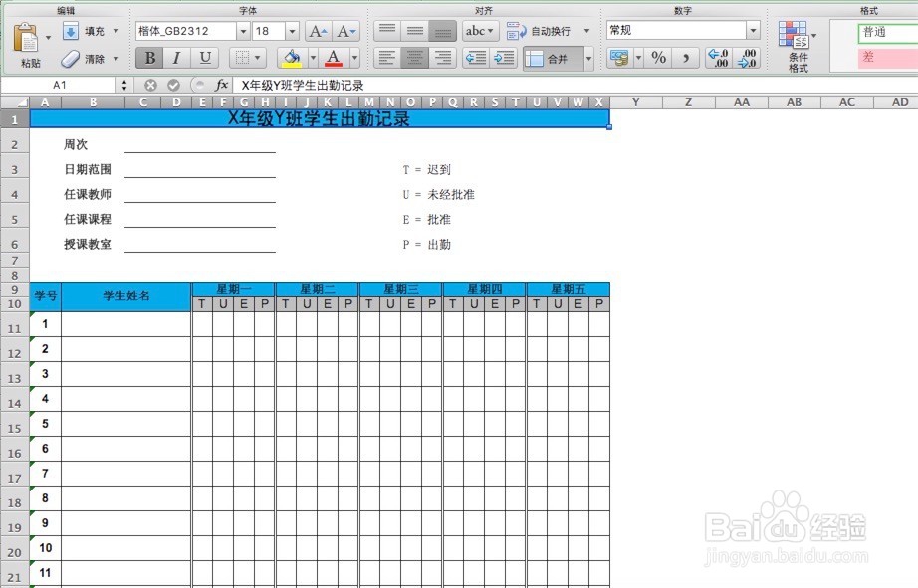Screen dimensions: 918x588
Task: Increase font size with the A-up icon
Action: click(318, 31)
